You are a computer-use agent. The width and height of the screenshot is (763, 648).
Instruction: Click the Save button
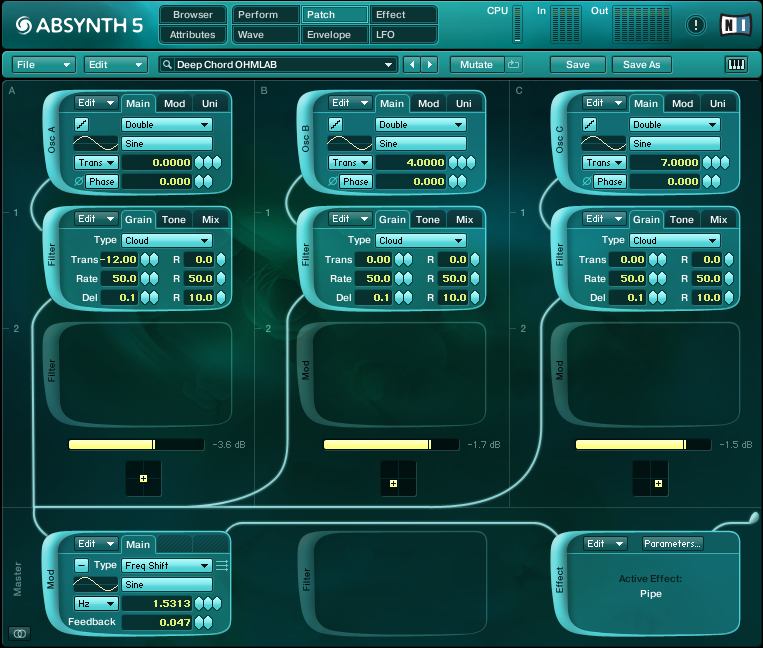click(x=578, y=64)
